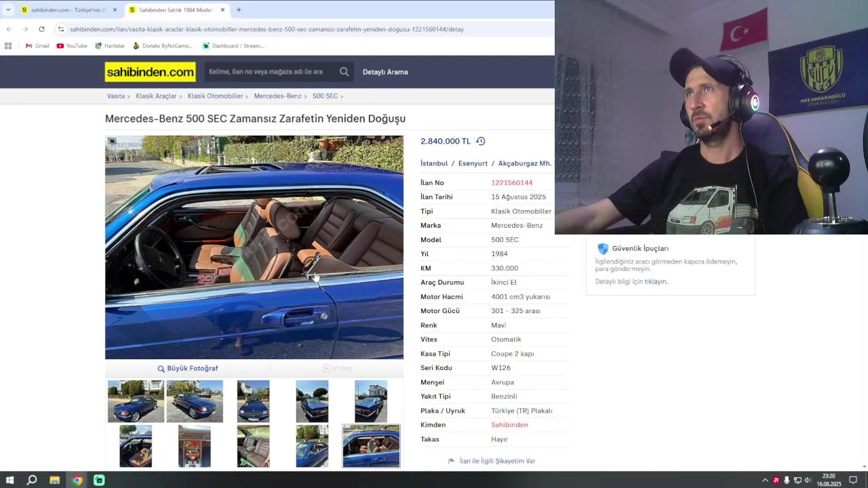Screen dimensions: 868x488
Task: Click the shield icon beside Güvenlik İpuçları
Action: coord(603,249)
